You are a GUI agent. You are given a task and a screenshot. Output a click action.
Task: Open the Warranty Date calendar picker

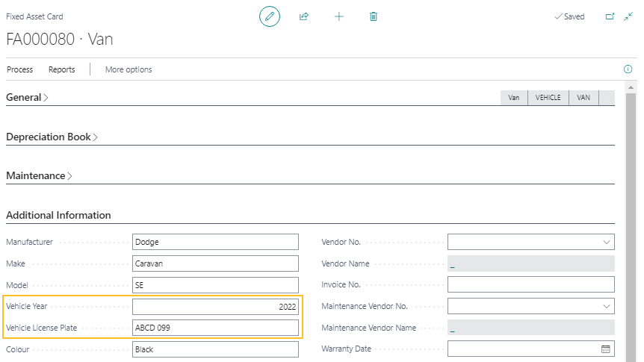point(605,349)
